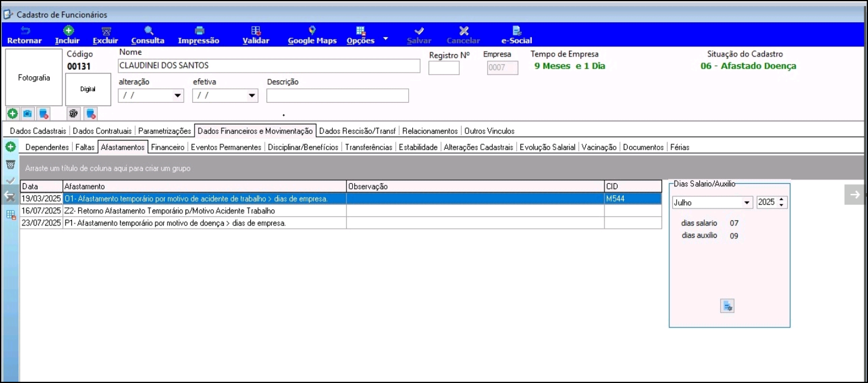Add a new employee with Incluir

(67, 35)
